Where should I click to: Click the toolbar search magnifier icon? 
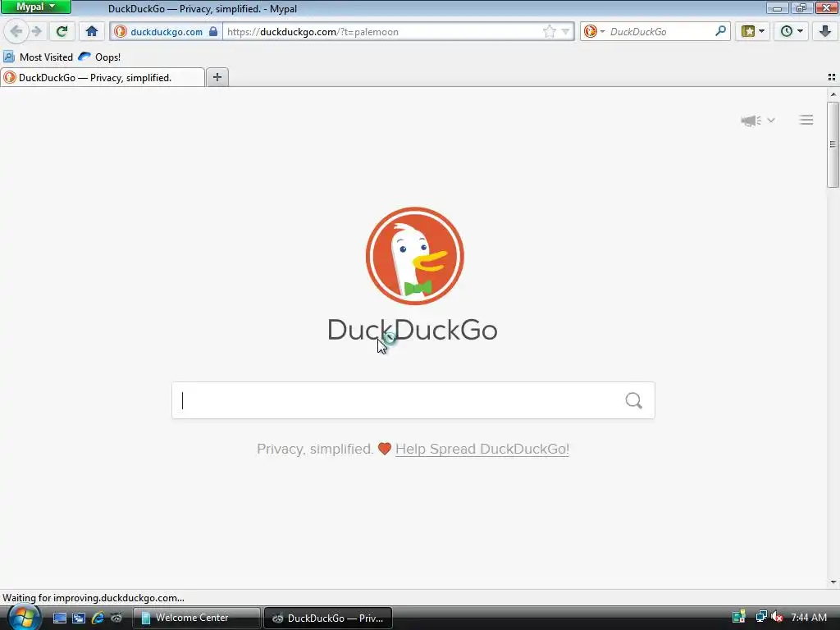pos(720,31)
